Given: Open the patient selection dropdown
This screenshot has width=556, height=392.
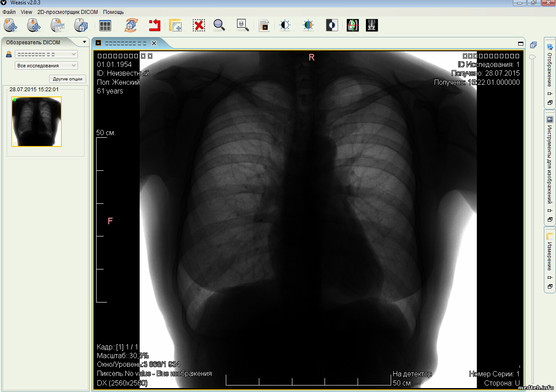Looking at the screenshot, I should [46, 54].
